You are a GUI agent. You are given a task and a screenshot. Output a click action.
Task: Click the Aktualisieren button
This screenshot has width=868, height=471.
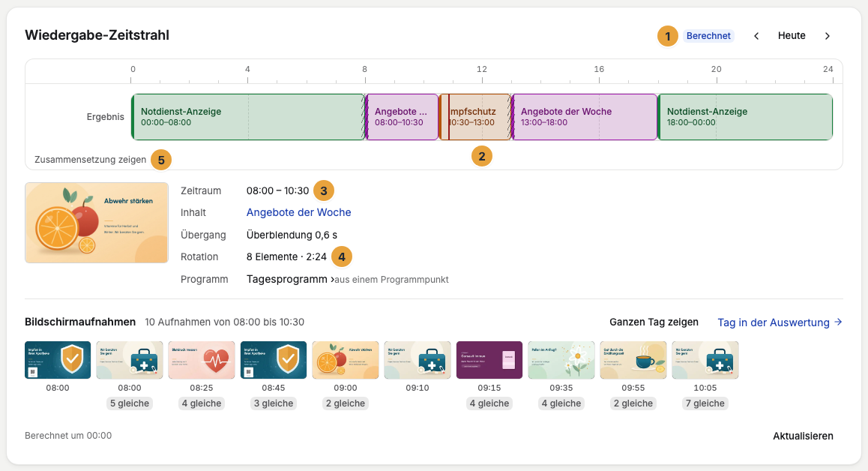click(803, 436)
